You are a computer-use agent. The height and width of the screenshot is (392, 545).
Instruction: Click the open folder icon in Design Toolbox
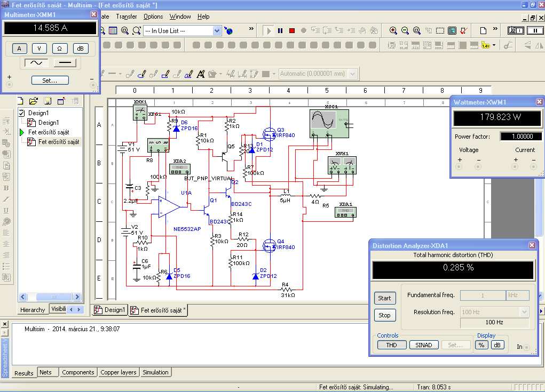tap(34, 100)
